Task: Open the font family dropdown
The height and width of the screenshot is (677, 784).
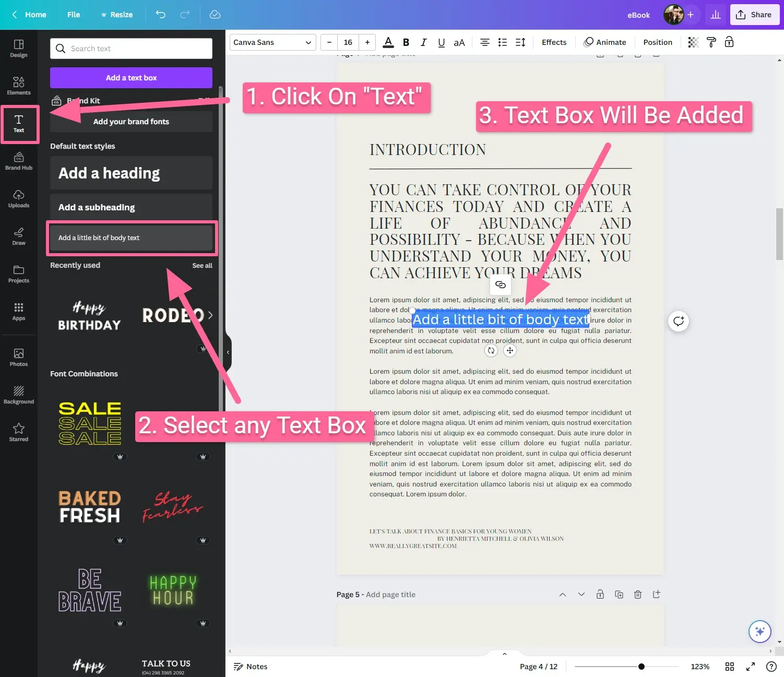Action: coord(272,42)
